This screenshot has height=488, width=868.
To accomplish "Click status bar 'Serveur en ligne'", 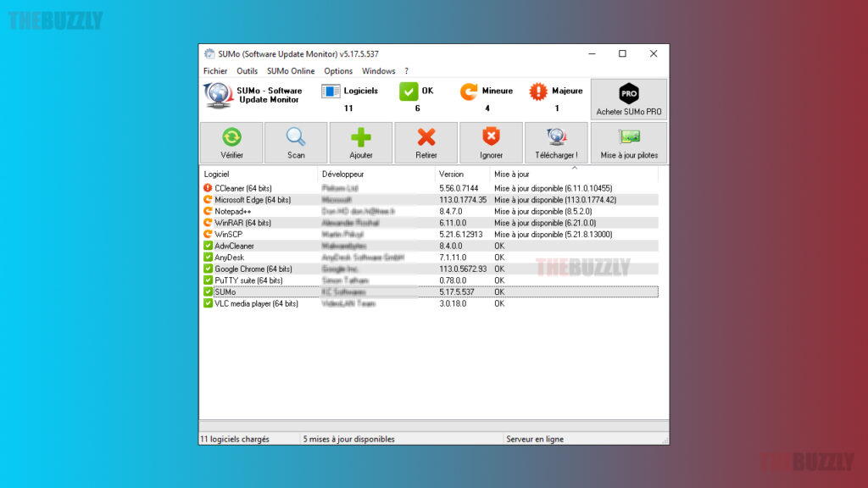I will click(535, 439).
